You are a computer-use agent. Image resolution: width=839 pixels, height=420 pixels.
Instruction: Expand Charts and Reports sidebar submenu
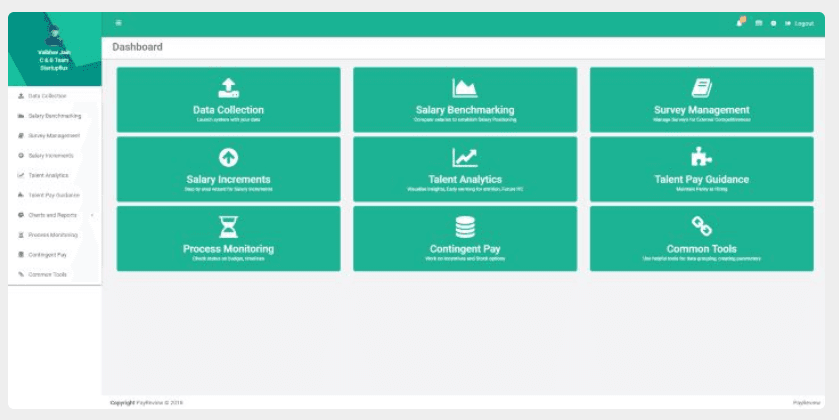pos(53,215)
